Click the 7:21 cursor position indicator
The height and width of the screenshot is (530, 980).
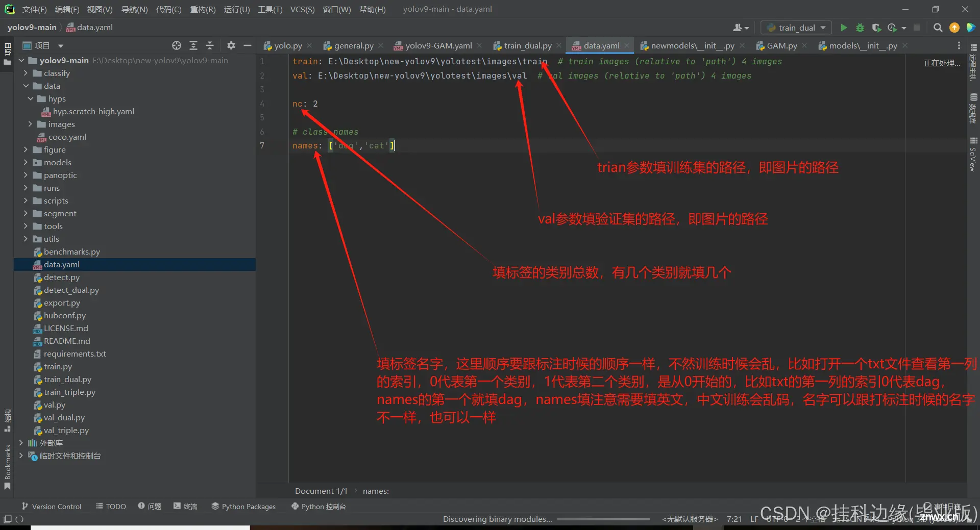click(734, 519)
